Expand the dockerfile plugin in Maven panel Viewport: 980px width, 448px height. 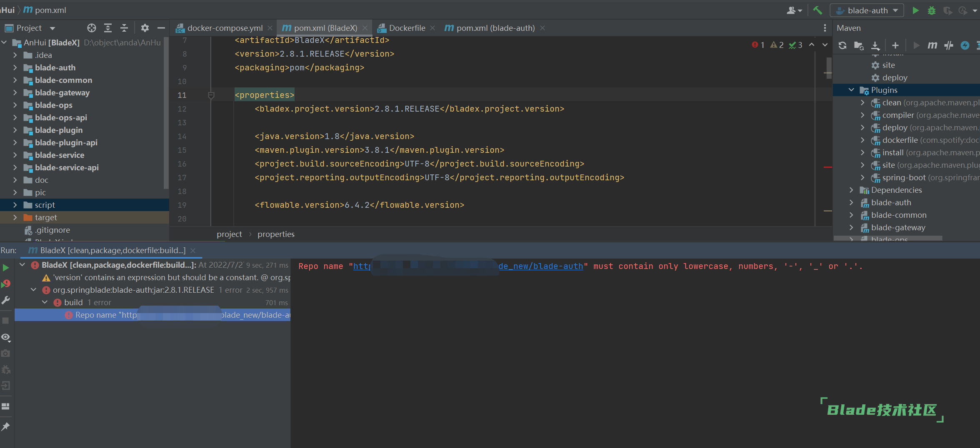(x=862, y=140)
